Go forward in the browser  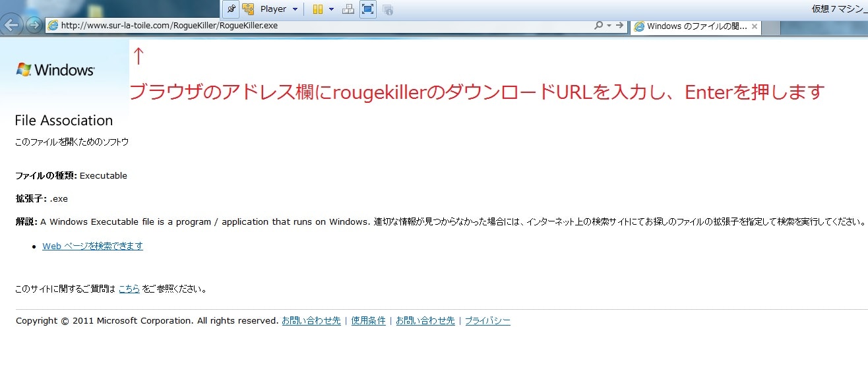click(33, 26)
